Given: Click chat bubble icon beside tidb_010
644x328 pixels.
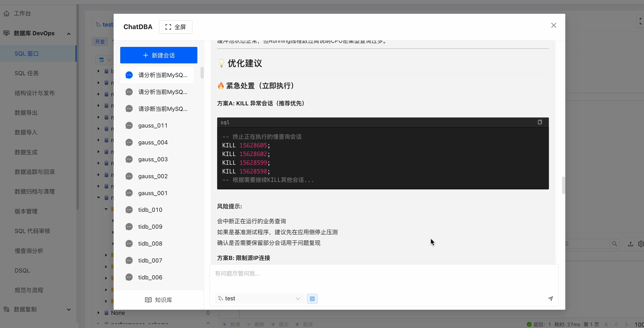Looking at the screenshot, I should (x=129, y=210).
